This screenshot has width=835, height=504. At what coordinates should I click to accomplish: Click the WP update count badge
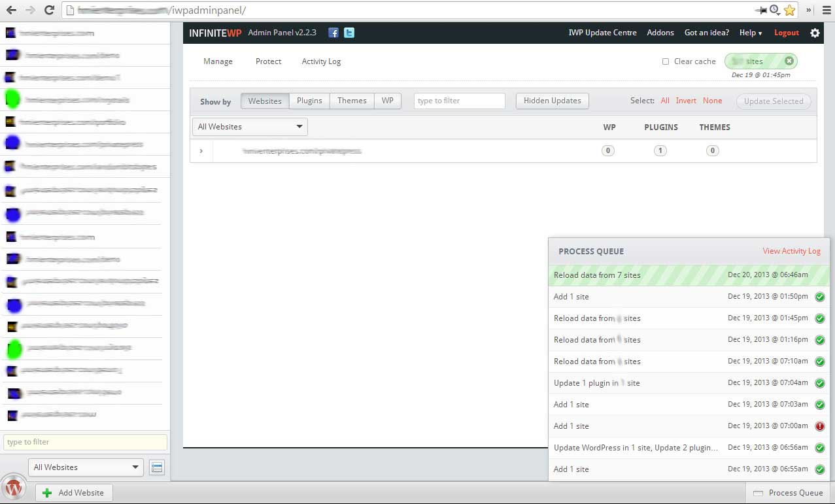[x=608, y=151]
